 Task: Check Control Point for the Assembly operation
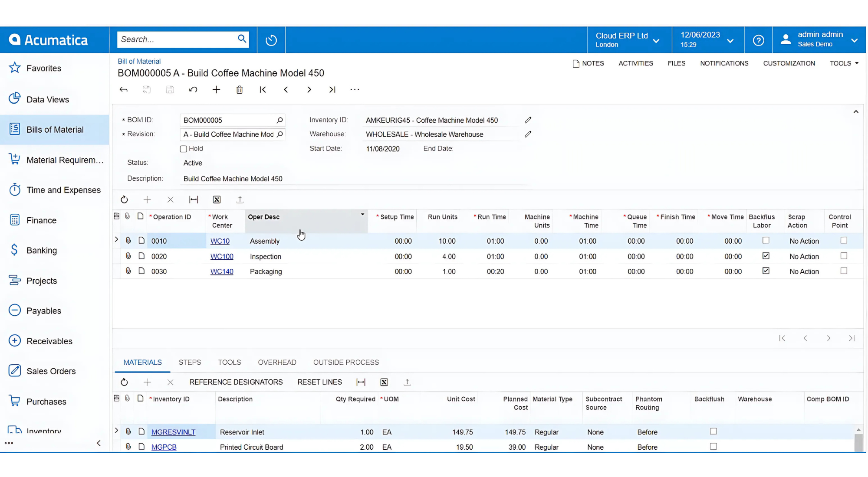[844, 240]
